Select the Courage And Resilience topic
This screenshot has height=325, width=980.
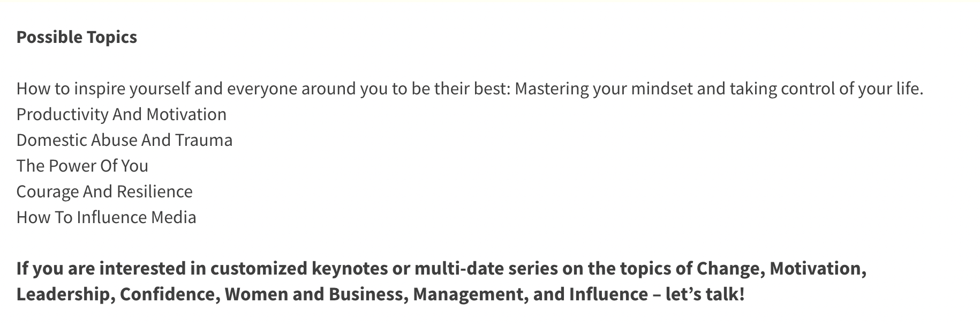104,191
